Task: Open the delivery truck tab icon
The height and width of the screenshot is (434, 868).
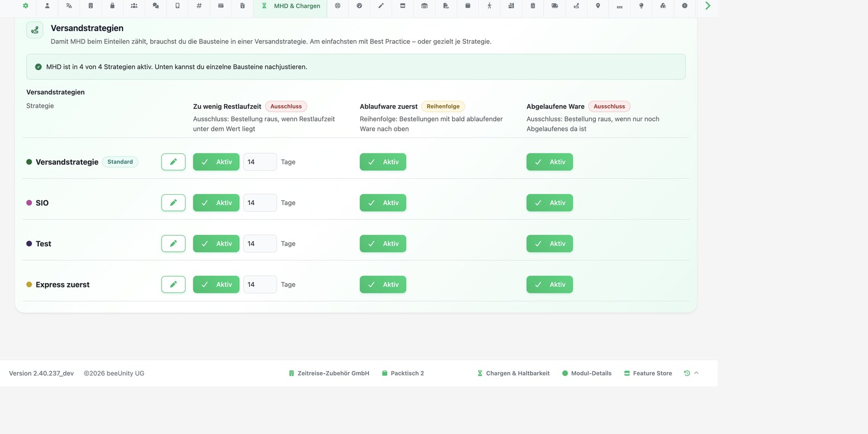Action: click(x=554, y=6)
